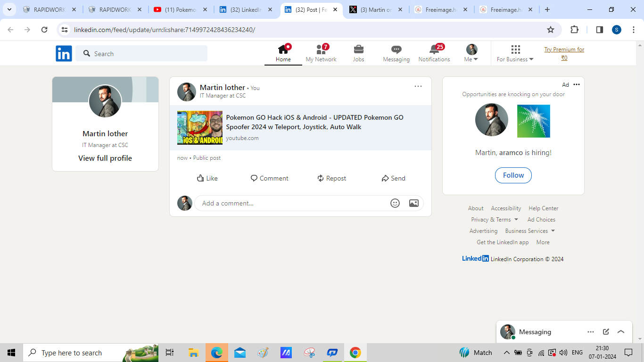Viewport: 644px width, 362px height.
Task: Open the Accessibility footer link
Action: coord(506,208)
